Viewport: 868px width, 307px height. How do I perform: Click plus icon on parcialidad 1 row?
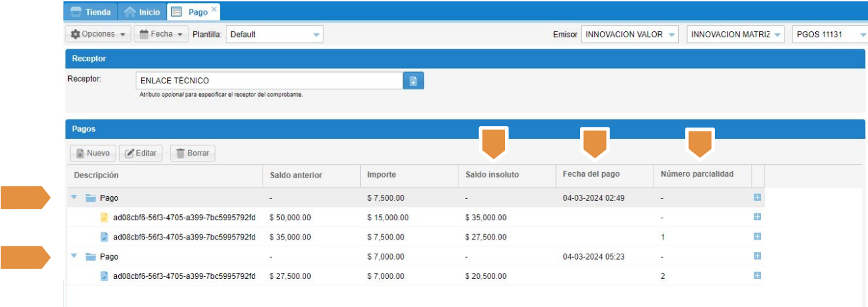(x=757, y=236)
